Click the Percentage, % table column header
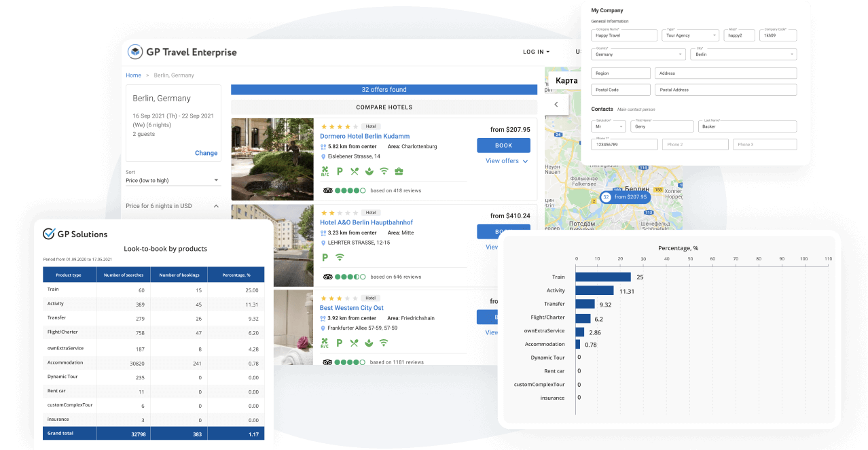Image resolution: width=868 pixels, height=450 pixels. [236, 275]
